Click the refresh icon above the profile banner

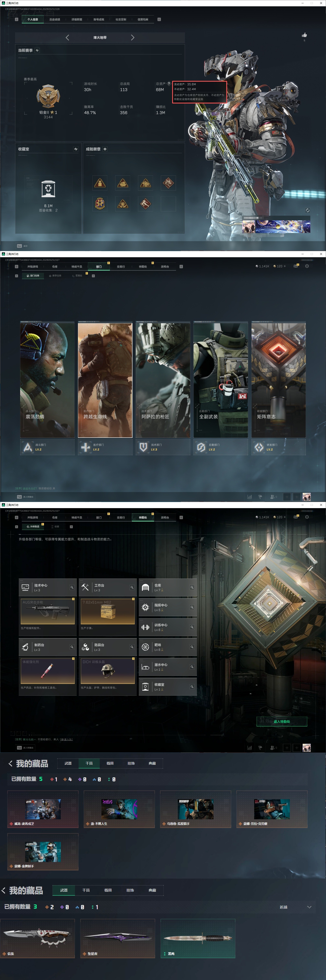point(307,210)
